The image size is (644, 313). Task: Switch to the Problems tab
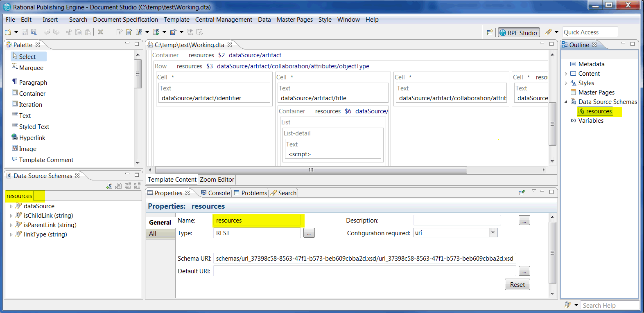(251, 193)
